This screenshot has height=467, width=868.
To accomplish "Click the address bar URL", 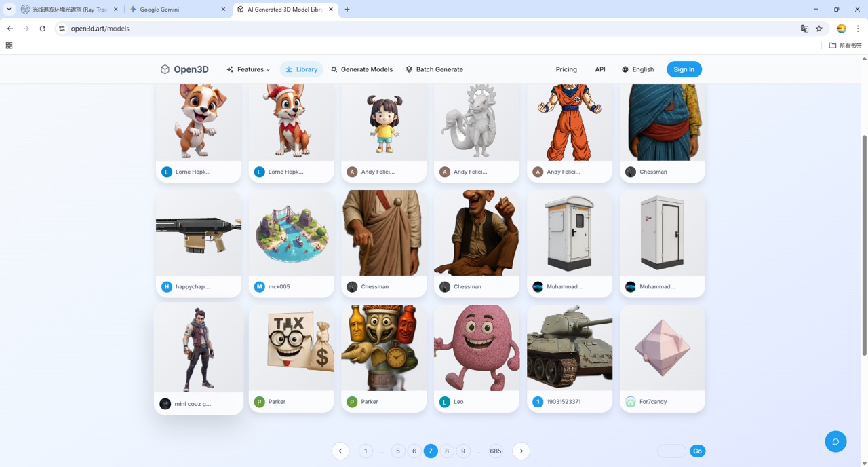I will pyautogui.click(x=100, y=29).
